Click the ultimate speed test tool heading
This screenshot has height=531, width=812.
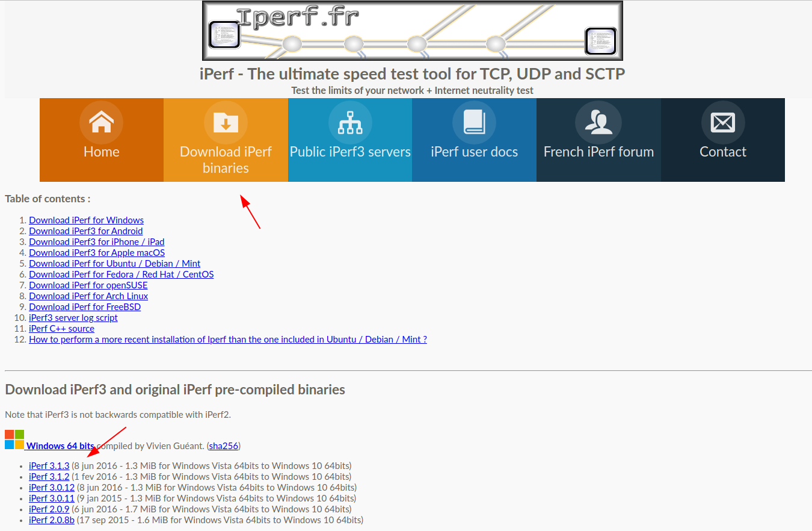412,74
